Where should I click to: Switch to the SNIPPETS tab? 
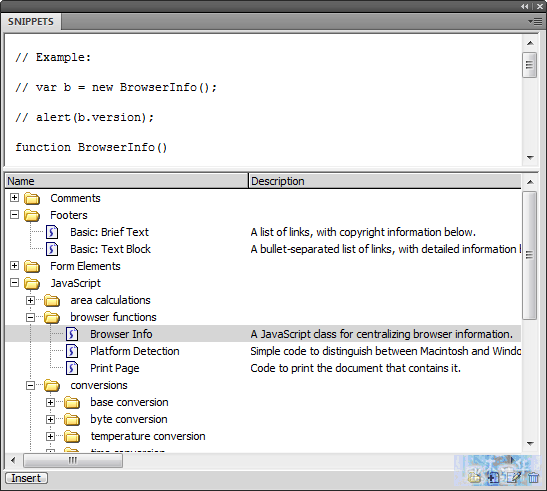click(31, 22)
